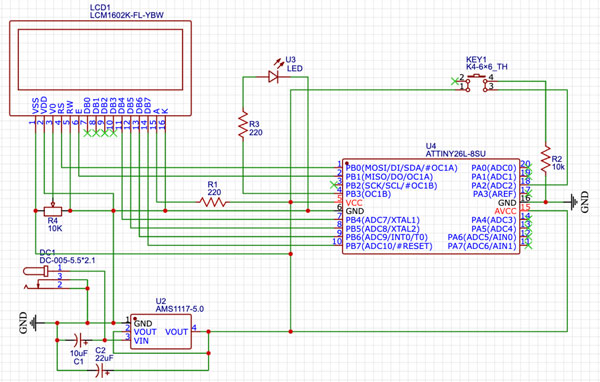The width and height of the screenshot is (600, 382).
Task: Click the PB5(ADC8/XTAL2) pin label
Action: tap(382, 229)
